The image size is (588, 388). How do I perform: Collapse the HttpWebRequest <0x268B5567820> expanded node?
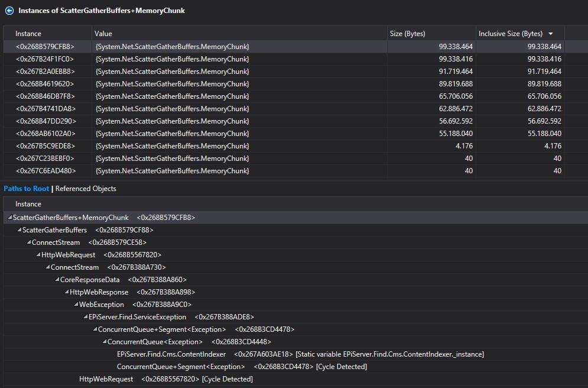pyautogui.click(x=38, y=254)
